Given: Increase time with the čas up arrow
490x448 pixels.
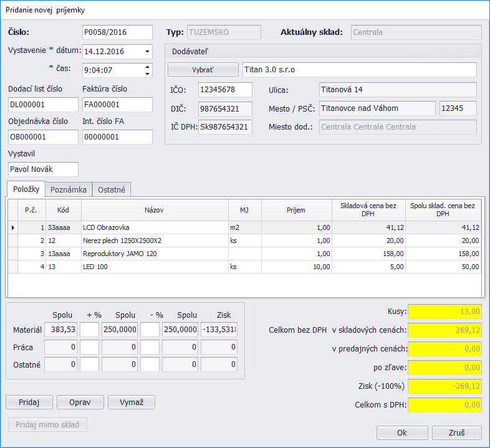Looking at the screenshot, I should (x=147, y=67).
